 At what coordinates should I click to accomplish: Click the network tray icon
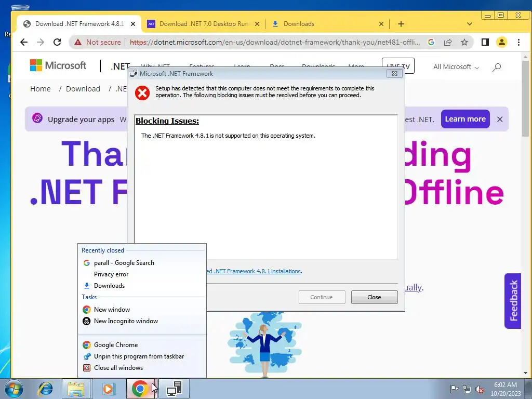point(467,389)
